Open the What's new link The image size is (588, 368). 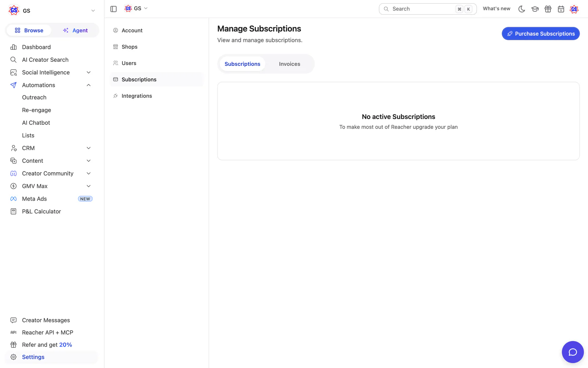[496, 8]
